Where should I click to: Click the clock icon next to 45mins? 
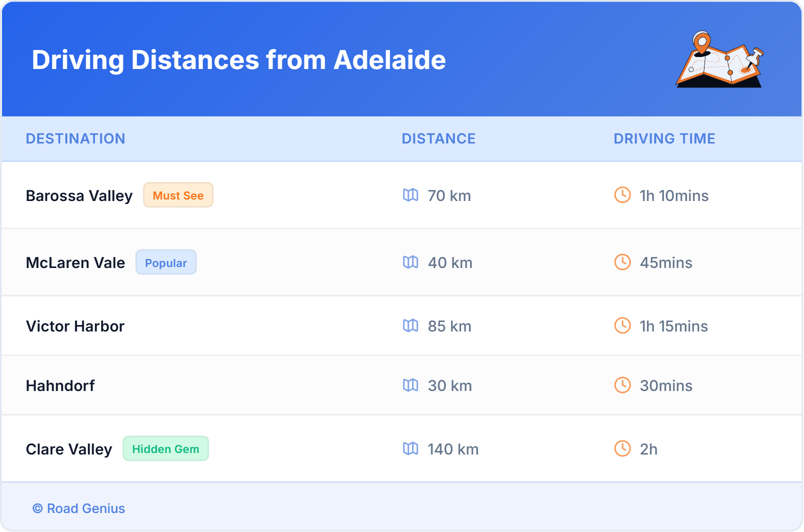[622, 262]
